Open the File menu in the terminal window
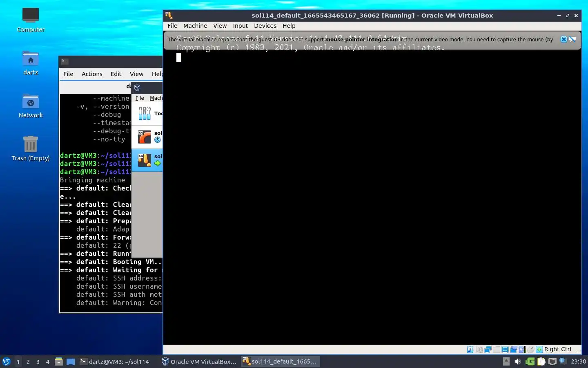This screenshot has height=368, width=588. [68, 74]
